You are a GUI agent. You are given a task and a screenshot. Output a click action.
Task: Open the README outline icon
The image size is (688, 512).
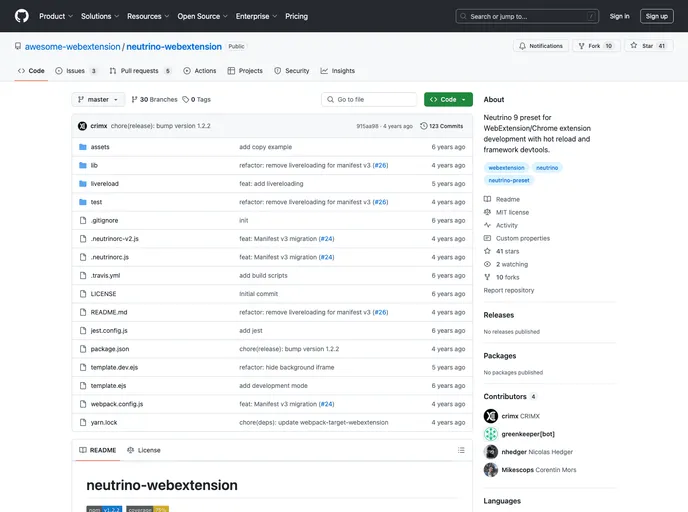click(461, 450)
